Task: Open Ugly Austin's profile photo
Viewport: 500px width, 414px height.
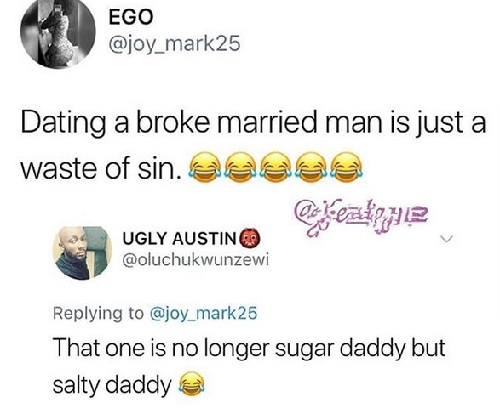Action: (82, 253)
